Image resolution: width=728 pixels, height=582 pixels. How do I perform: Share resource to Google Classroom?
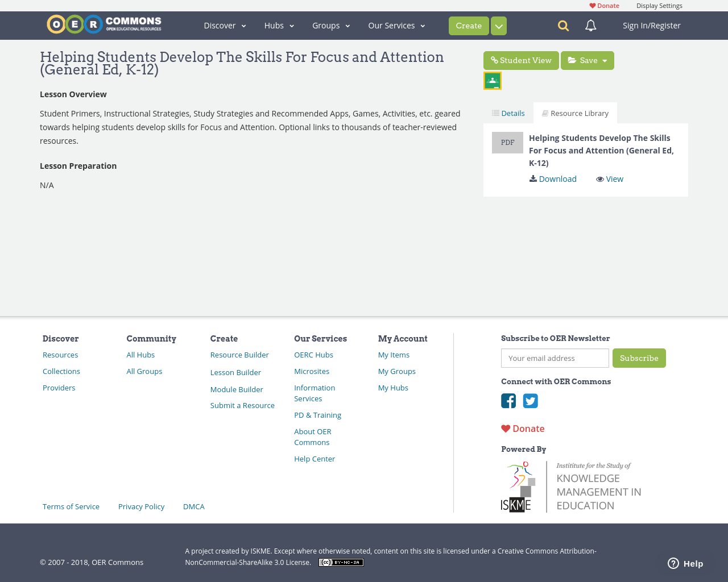point(492,81)
